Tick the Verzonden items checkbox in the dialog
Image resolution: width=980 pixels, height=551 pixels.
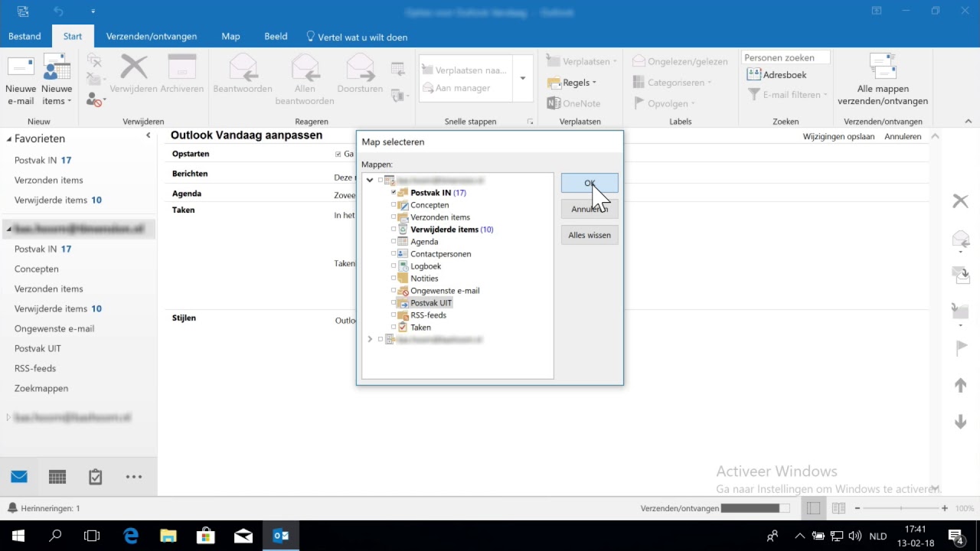(x=394, y=217)
